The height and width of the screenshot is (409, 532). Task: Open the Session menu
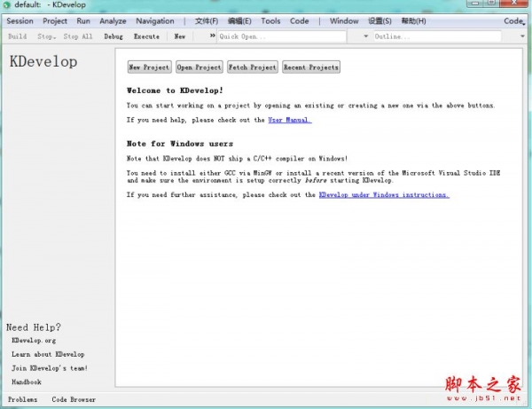(20, 21)
